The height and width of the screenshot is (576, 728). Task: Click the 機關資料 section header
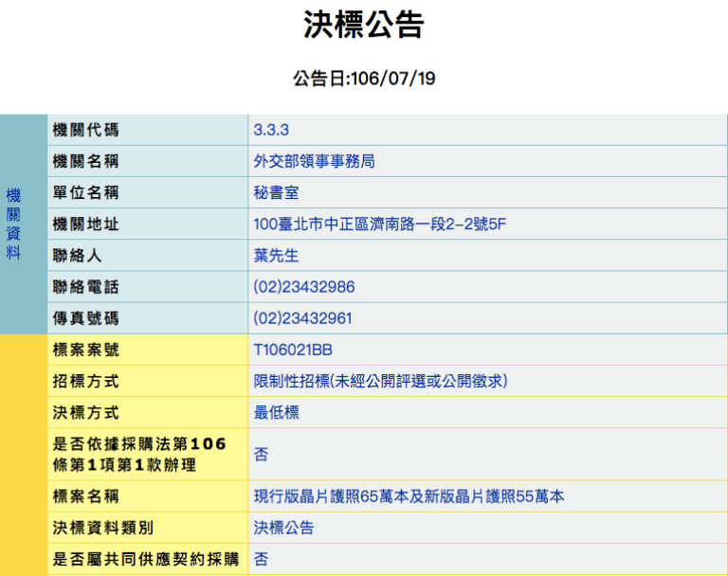pos(13,224)
